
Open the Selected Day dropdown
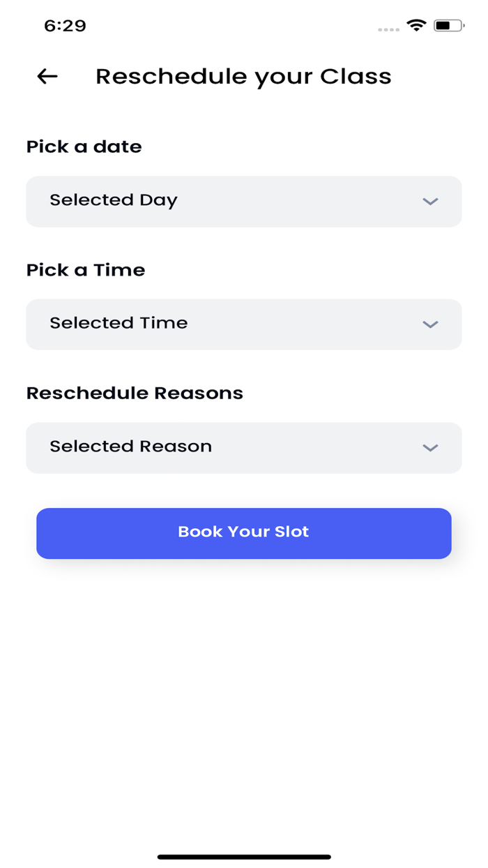point(244,201)
